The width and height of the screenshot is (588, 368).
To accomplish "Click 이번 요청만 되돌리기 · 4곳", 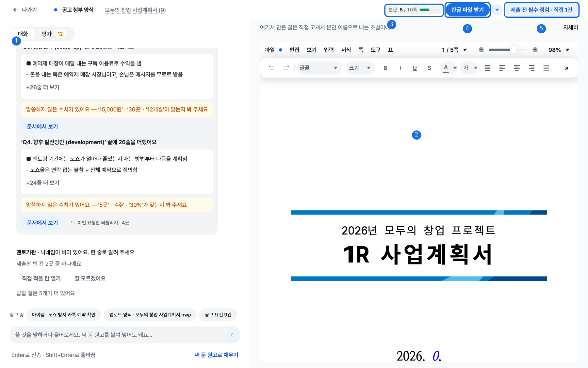I will click(x=100, y=223).
